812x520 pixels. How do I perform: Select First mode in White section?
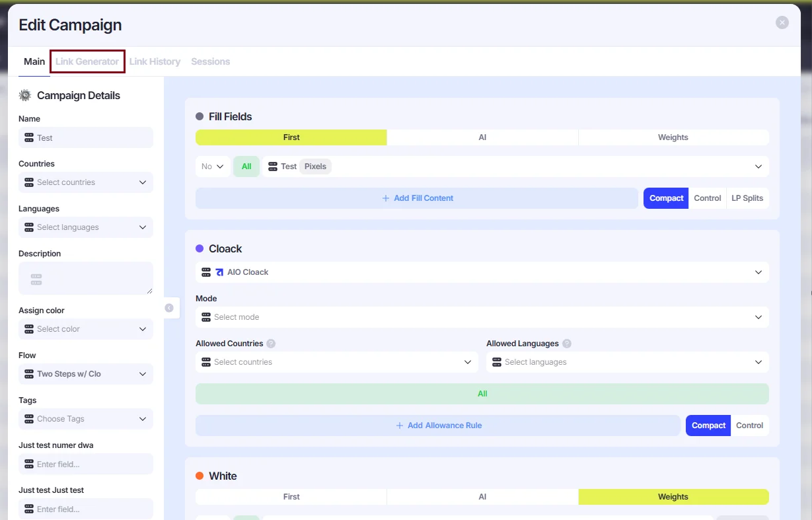[291, 497]
